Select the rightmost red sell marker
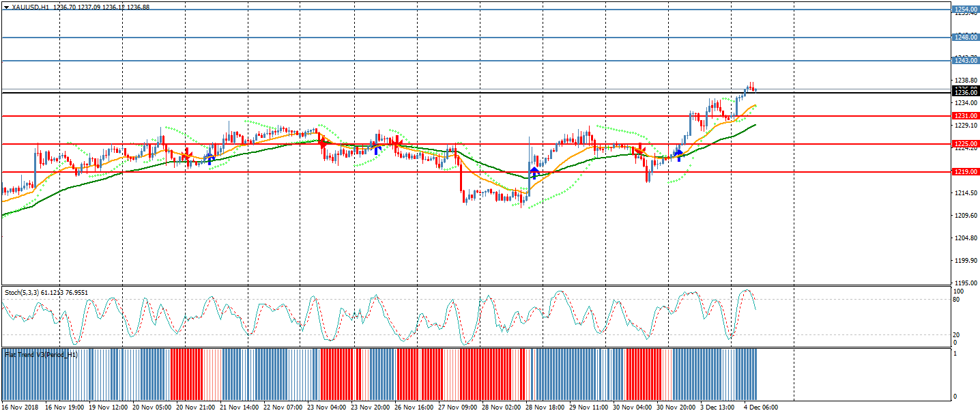The height and width of the screenshot is (415, 980). pos(639,150)
